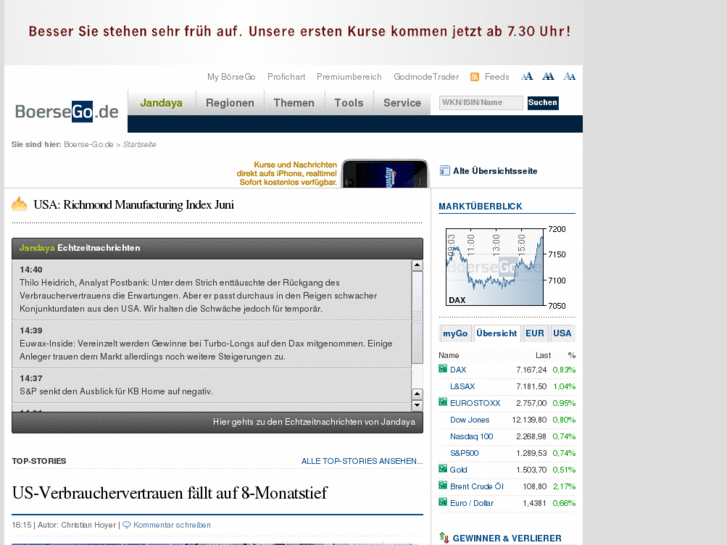Viewport: 727px width, 545px height.
Task: Click the Gewinner & Verlierer arrows icon
Action: [x=444, y=538]
